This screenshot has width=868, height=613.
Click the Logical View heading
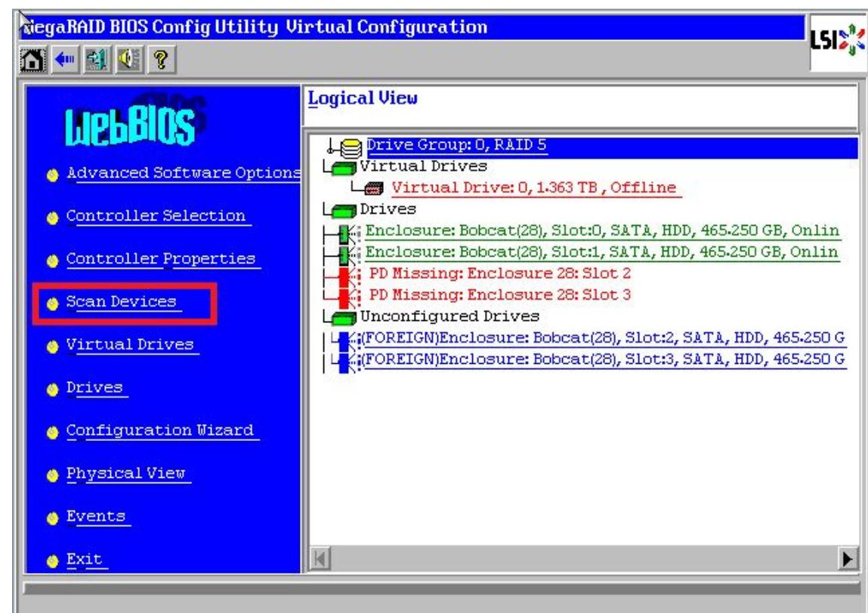pyautogui.click(x=363, y=98)
